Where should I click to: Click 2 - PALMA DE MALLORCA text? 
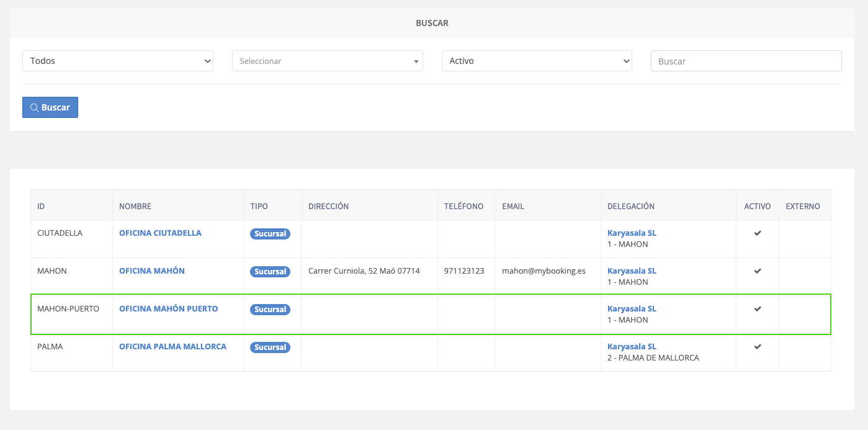pyautogui.click(x=653, y=358)
